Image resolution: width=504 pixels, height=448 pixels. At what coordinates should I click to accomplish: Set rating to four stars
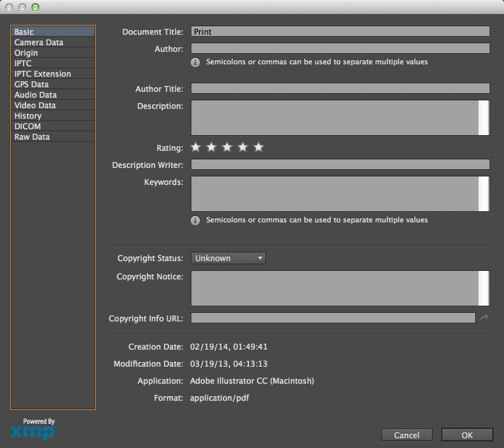(x=242, y=148)
